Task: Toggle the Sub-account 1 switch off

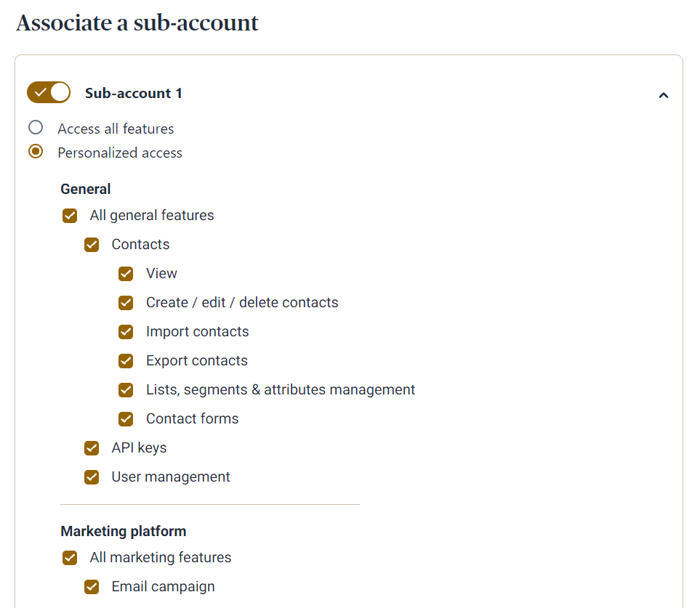Action: [49, 93]
